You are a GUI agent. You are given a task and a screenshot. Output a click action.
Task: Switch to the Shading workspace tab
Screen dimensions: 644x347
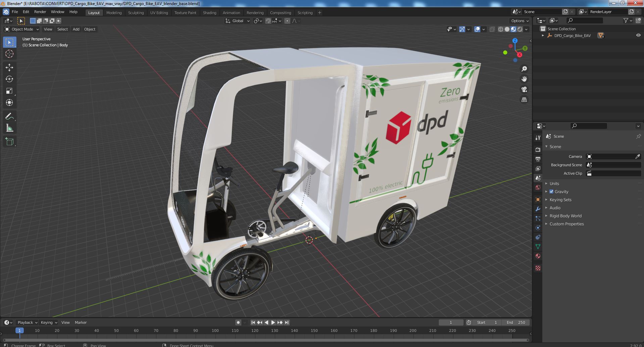(209, 12)
